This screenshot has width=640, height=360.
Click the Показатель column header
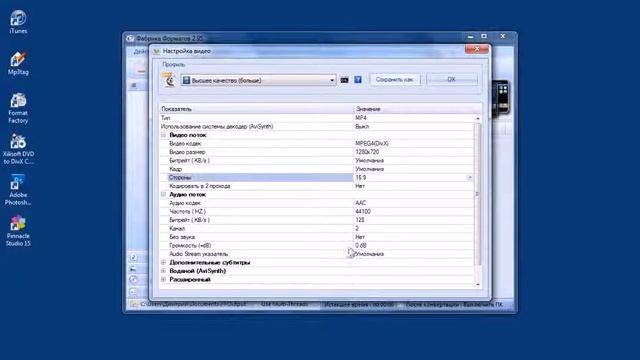click(256, 109)
